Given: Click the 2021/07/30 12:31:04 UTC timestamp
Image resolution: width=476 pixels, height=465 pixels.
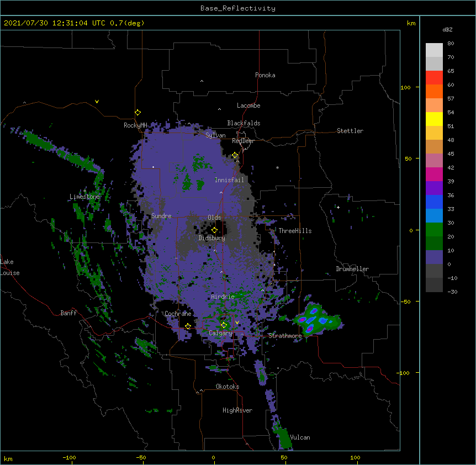Looking at the screenshot, I should 55,23.
